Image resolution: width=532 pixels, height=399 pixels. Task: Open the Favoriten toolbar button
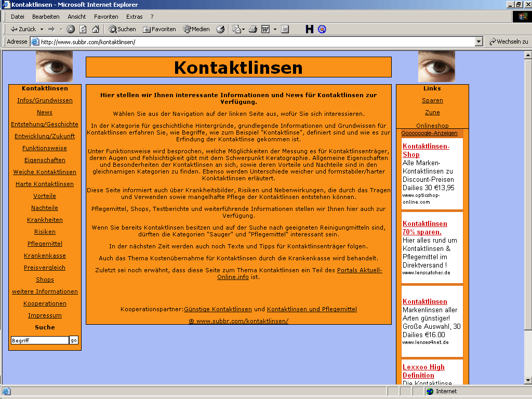point(159,29)
